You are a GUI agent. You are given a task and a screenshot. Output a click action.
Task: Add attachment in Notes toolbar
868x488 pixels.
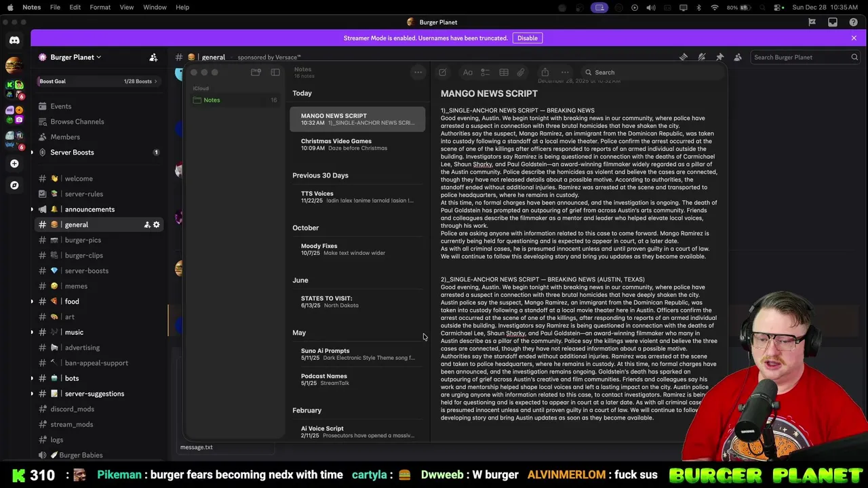(521, 73)
